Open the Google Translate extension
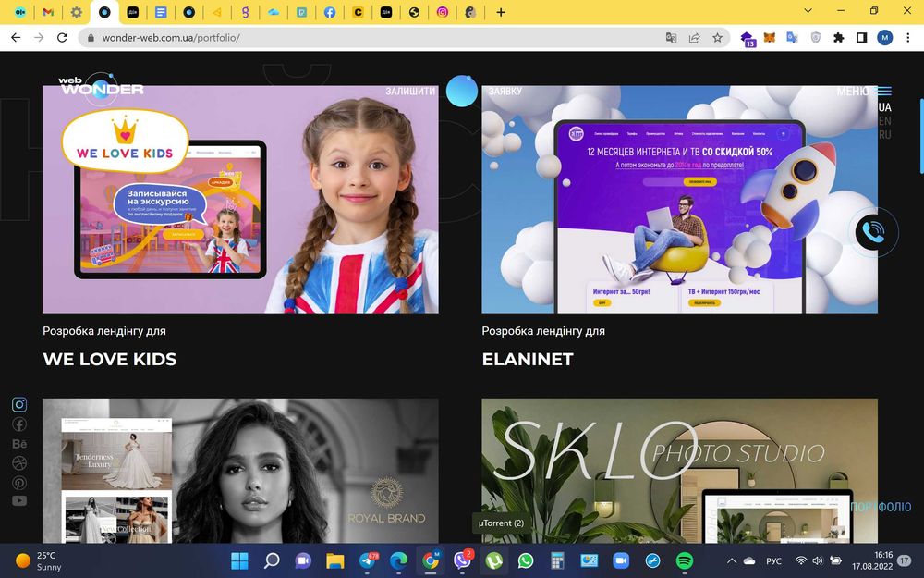The image size is (924, 578). [792, 38]
